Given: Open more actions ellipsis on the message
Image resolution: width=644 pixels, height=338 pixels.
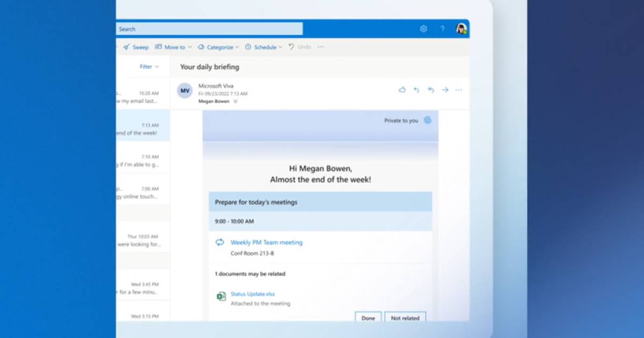Looking at the screenshot, I should coord(458,90).
